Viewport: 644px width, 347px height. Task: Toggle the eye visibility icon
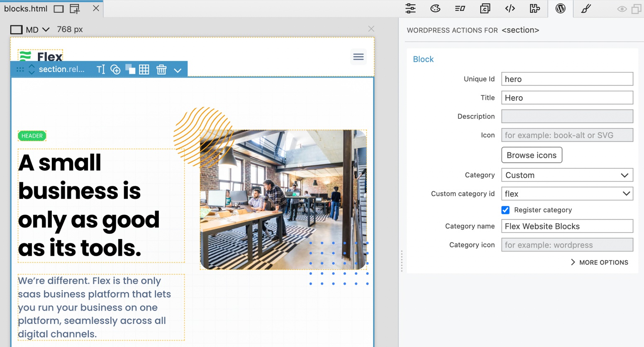pos(622,9)
